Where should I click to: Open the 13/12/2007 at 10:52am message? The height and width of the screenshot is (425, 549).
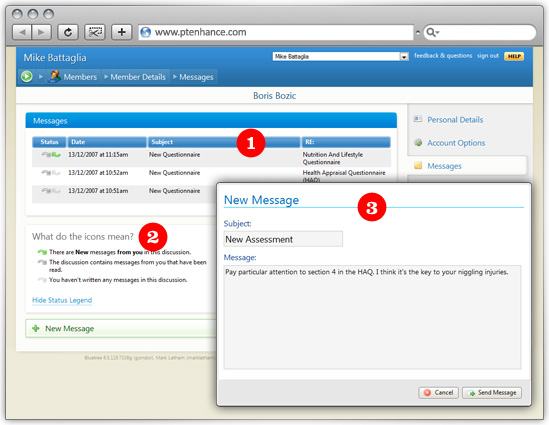pyautogui.click(x=98, y=173)
